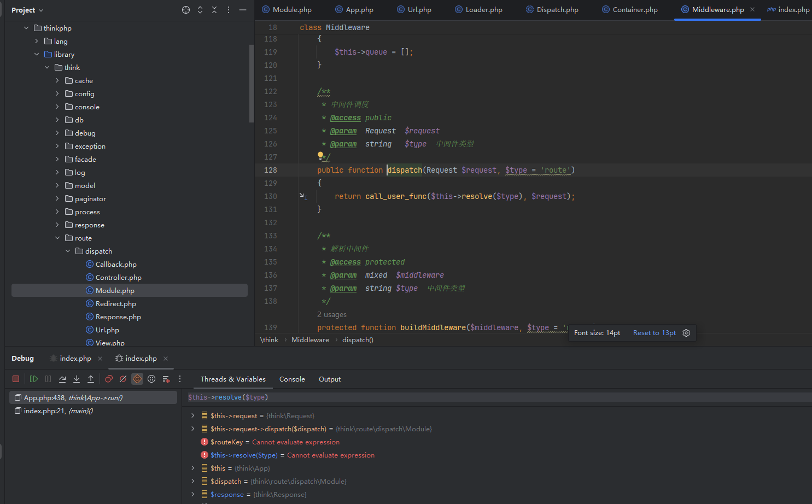The width and height of the screenshot is (812, 504).
Task: Click the Step Into debugger icon
Action: 77,379
